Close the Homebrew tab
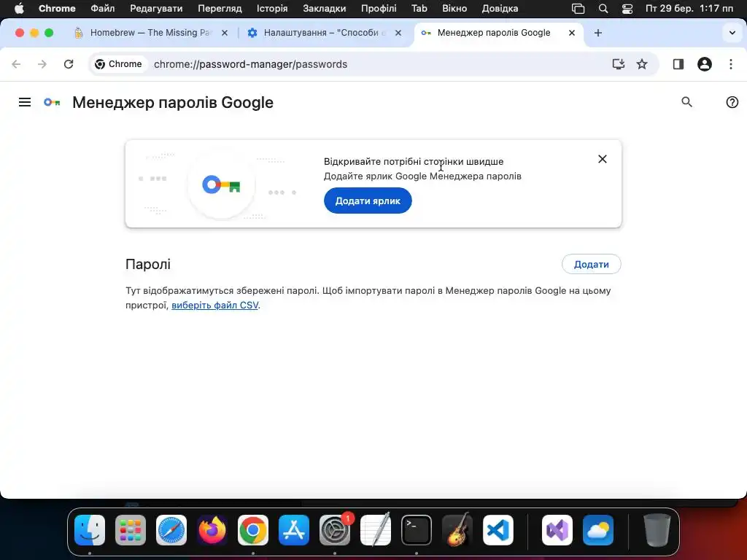 pos(225,33)
